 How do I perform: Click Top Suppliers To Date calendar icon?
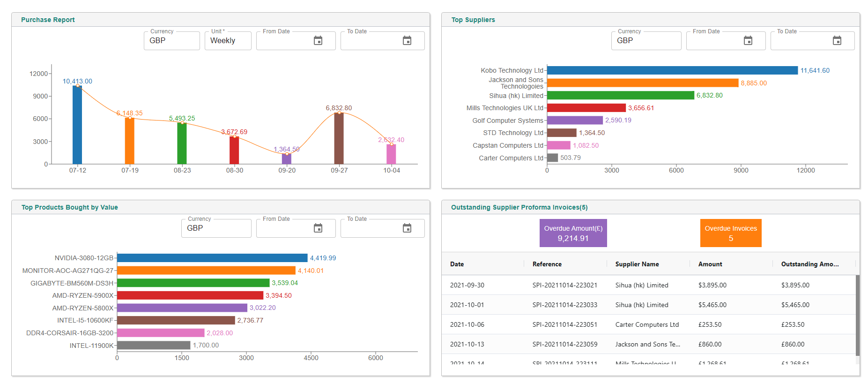click(837, 41)
